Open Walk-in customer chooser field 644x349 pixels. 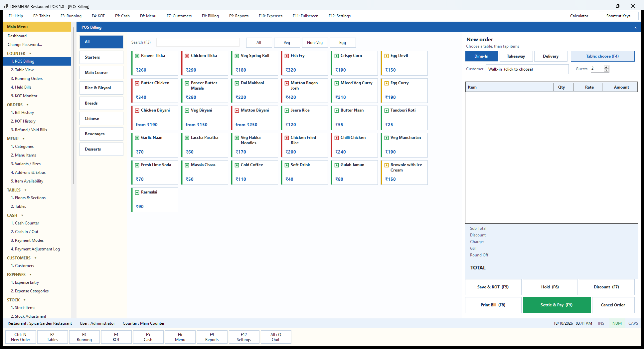click(527, 69)
